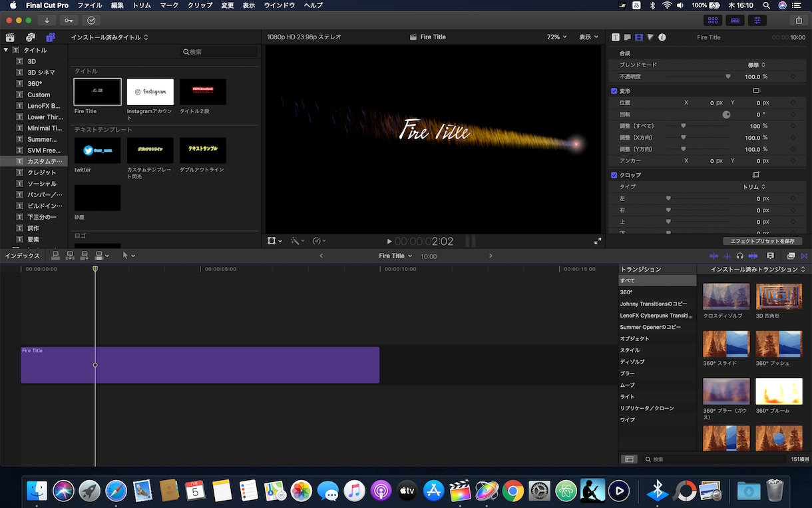Switch to the Info inspector icon
Viewport: 812px width, 508px height.
(662, 37)
